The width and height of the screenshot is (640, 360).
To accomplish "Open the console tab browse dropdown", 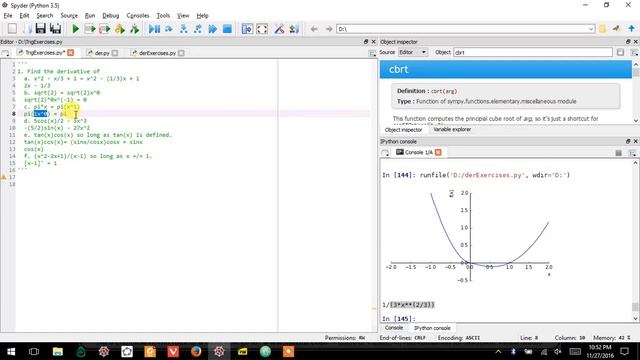I will 385,153.
